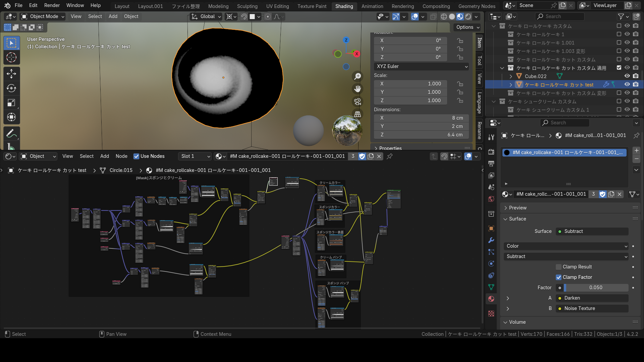Open the Render menu
Screen dimensions: 644x362
(52, 5)
